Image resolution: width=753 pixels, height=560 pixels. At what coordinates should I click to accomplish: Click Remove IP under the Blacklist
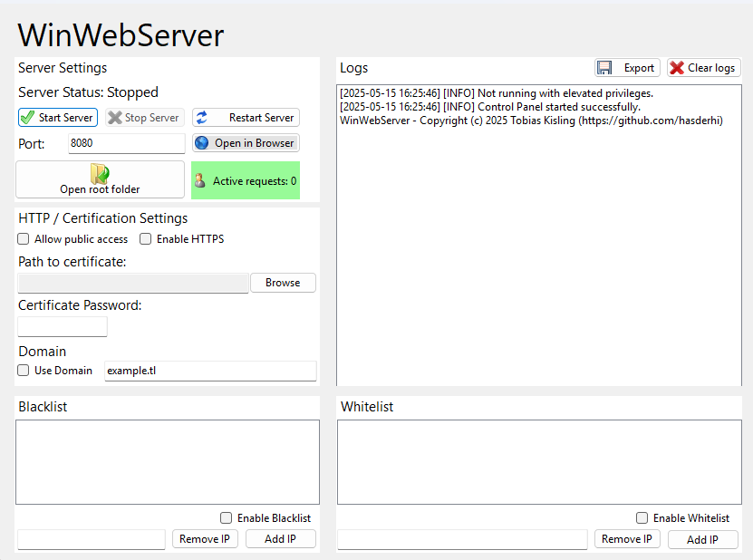[205, 539]
